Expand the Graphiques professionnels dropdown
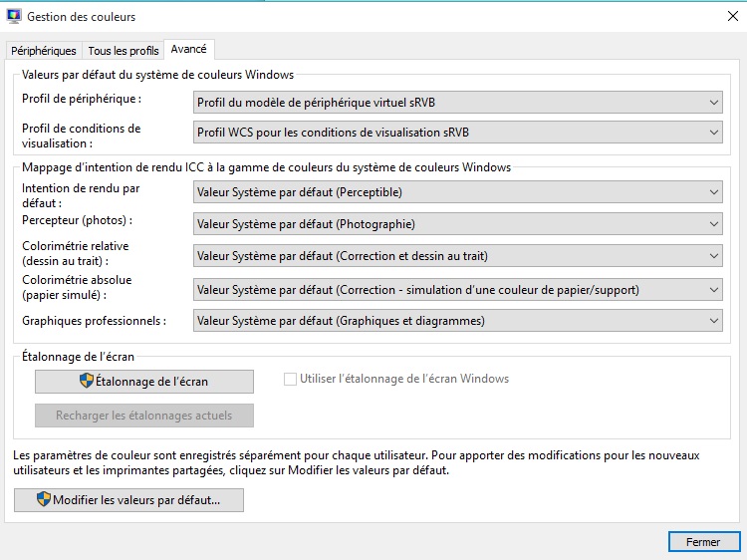The image size is (747, 560). pyautogui.click(x=457, y=321)
